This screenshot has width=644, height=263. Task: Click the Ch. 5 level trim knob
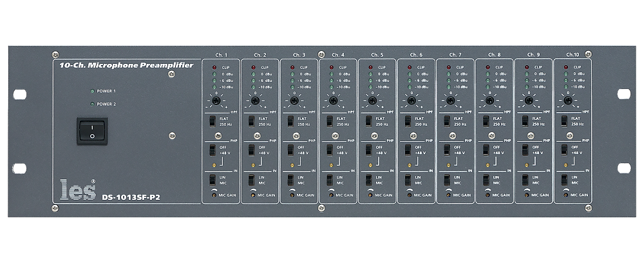(372, 101)
